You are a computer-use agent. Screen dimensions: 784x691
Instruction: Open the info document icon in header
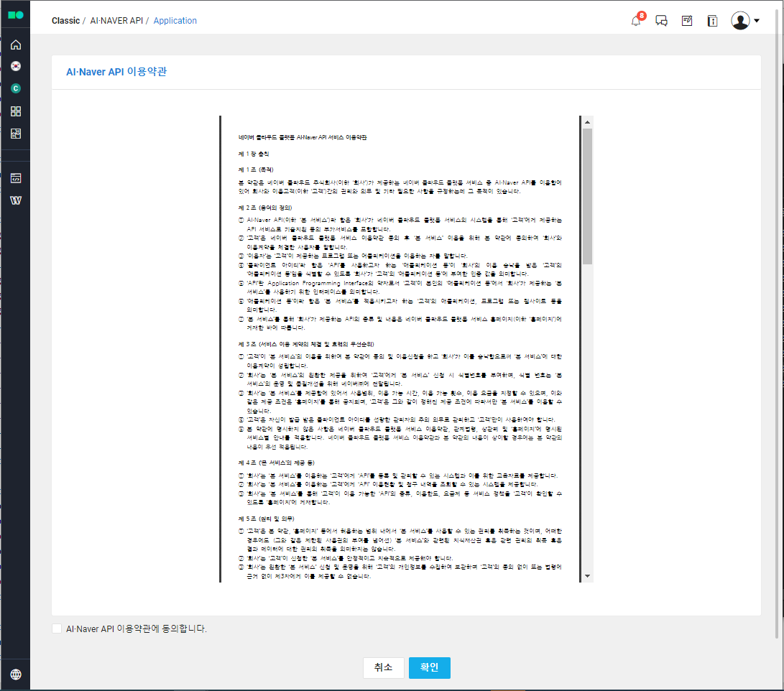pos(713,21)
